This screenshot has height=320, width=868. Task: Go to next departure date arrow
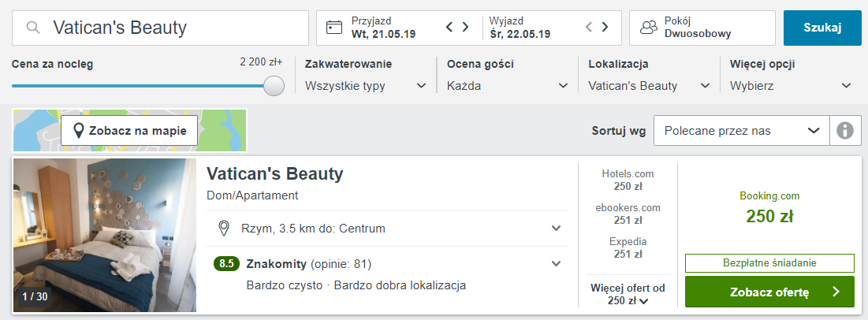point(605,27)
